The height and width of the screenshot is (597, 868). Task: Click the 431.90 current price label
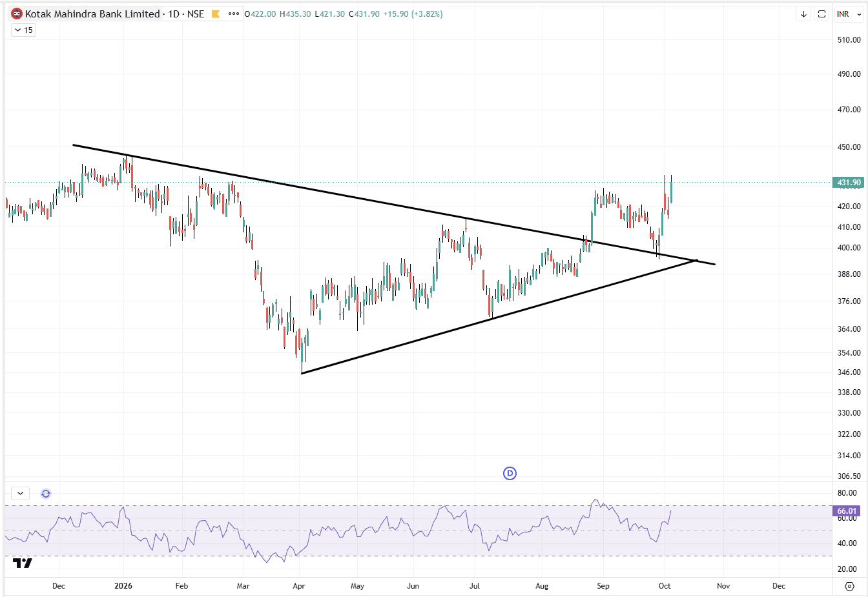[849, 183]
